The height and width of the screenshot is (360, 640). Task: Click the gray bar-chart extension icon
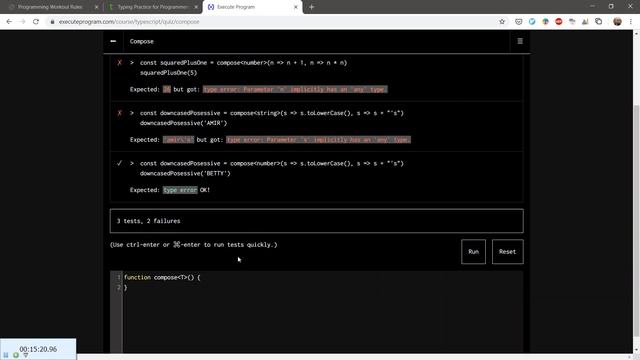point(585,22)
